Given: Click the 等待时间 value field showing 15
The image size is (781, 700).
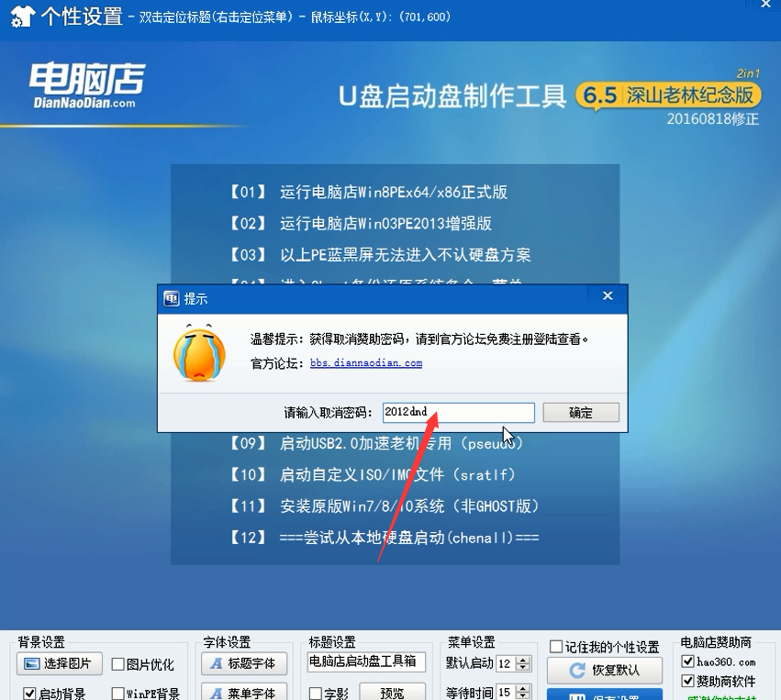Looking at the screenshot, I should coord(505,692).
